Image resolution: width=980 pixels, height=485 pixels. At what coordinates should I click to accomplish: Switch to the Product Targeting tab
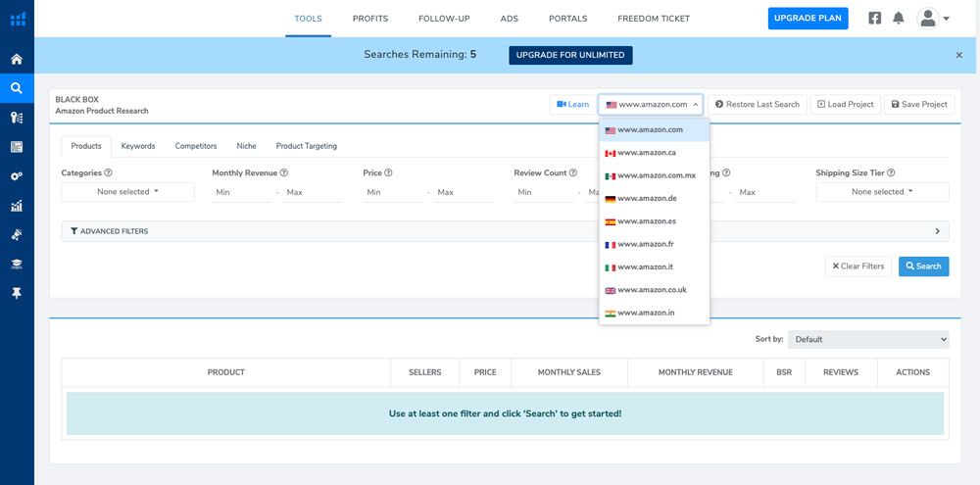[x=306, y=146]
